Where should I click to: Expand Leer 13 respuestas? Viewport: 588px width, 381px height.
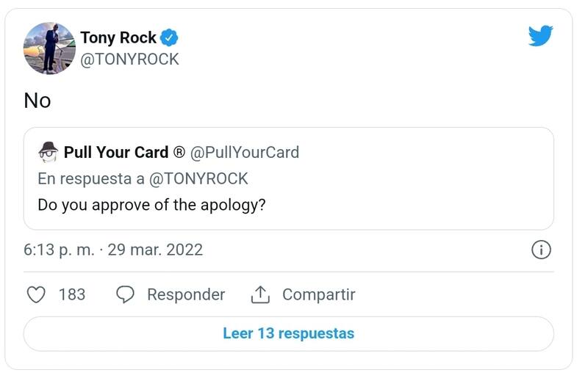pyautogui.click(x=288, y=333)
